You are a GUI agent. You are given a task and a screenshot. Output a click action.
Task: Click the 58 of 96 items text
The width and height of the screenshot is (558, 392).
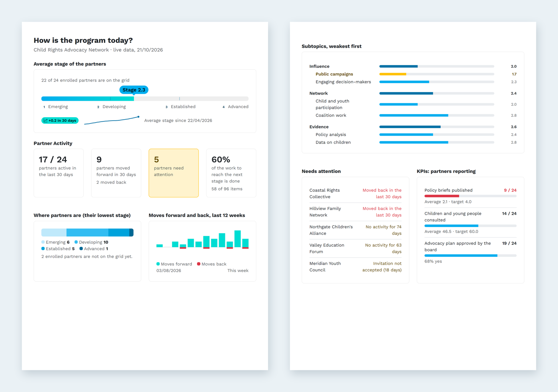point(227,189)
